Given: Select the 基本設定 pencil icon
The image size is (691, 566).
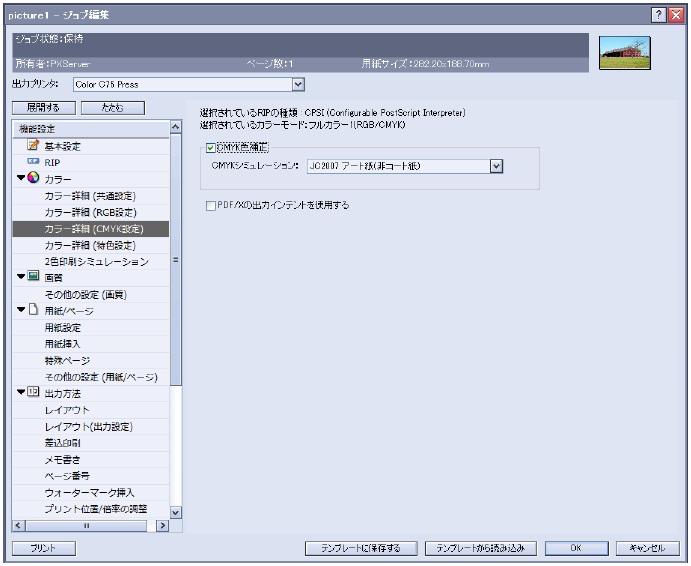Looking at the screenshot, I should (x=32, y=146).
